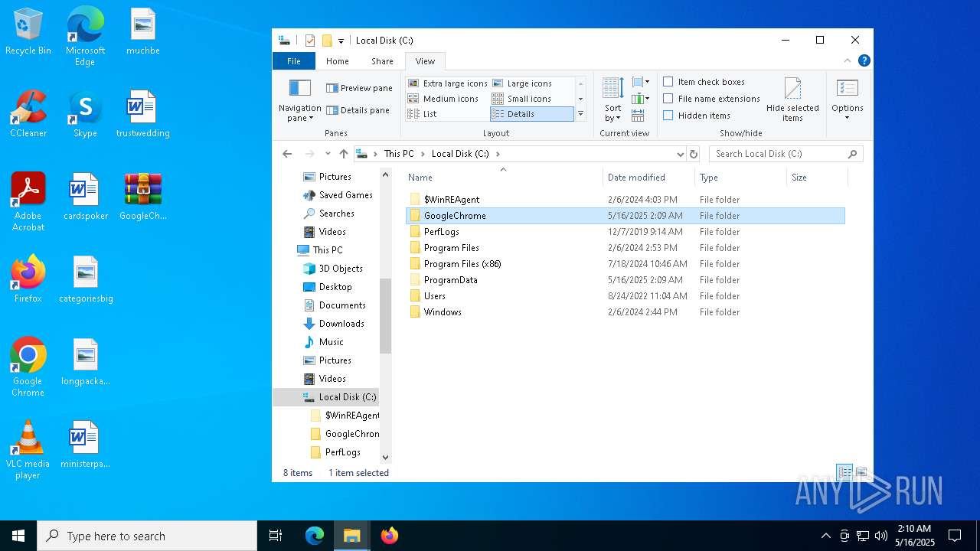Open Task View on the taskbar
980x551 pixels.
(x=276, y=536)
